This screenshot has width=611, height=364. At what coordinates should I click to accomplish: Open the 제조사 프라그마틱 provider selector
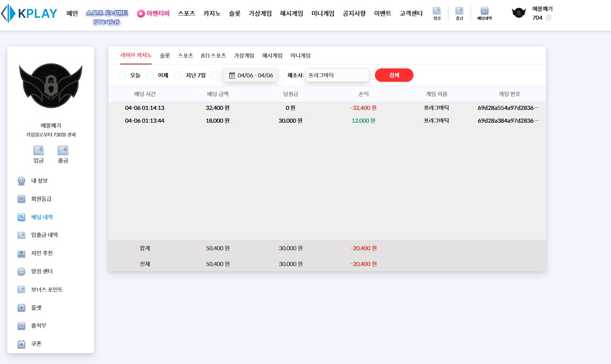click(x=337, y=75)
